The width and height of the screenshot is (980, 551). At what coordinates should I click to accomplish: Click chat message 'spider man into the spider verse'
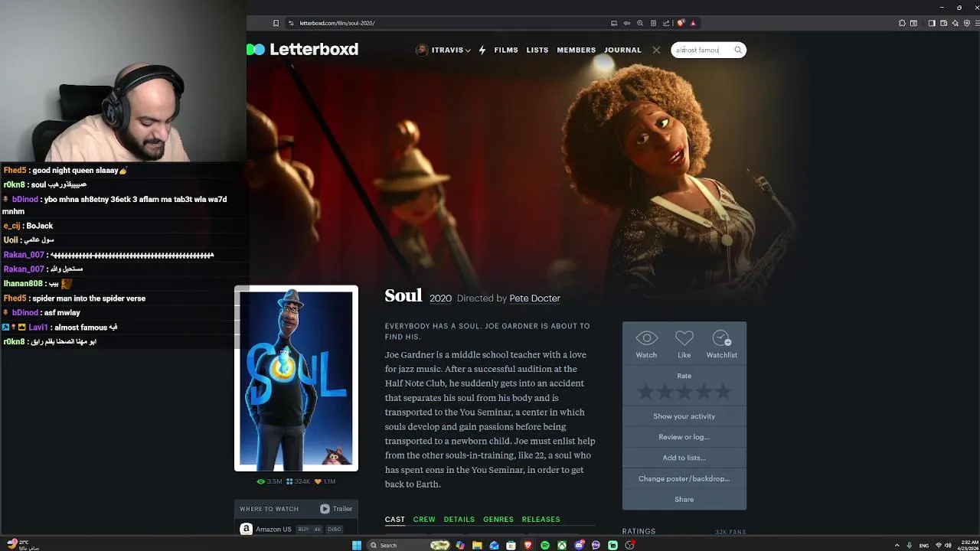pyautogui.click(x=89, y=298)
